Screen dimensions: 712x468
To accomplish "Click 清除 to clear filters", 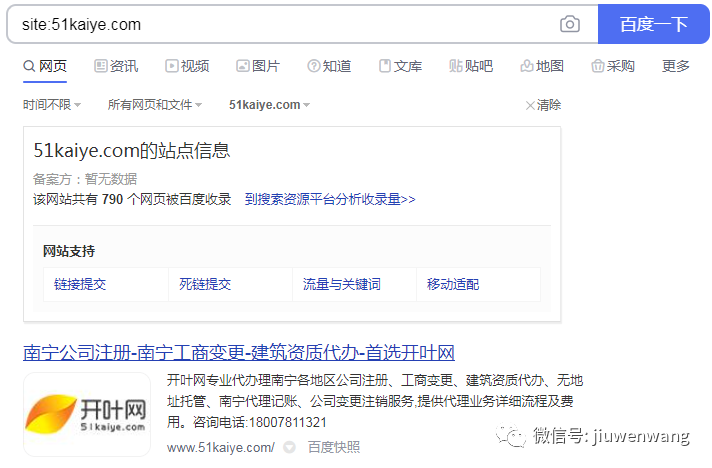I will pyautogui.click(x=543, y=105).
